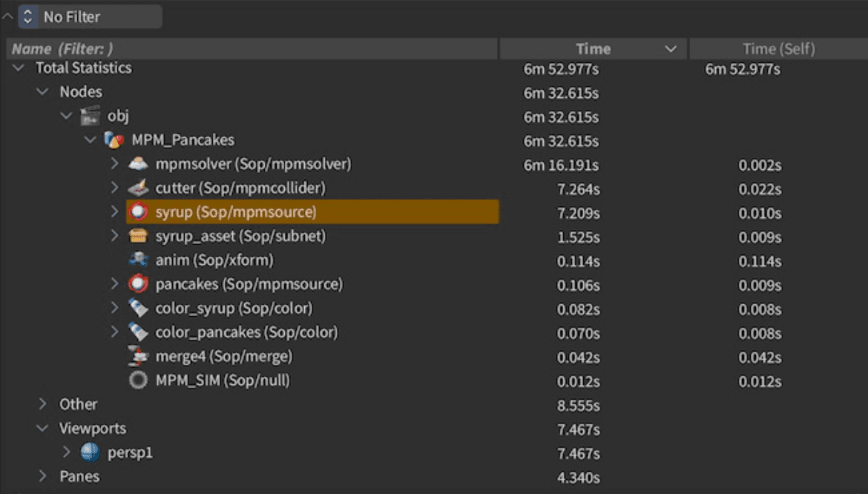Expand the mpmsolver node row
This screenshot has width=868, height=494.
114,164
